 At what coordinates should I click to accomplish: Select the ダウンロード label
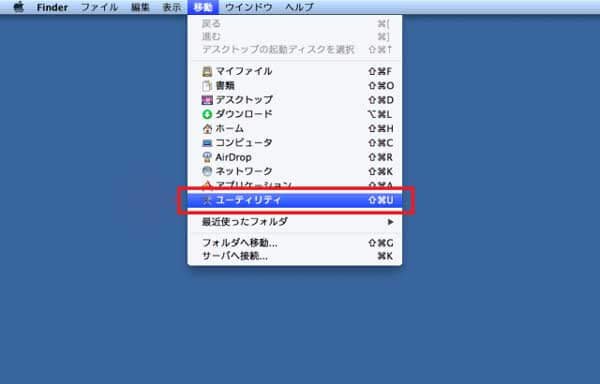pos(244,114)
